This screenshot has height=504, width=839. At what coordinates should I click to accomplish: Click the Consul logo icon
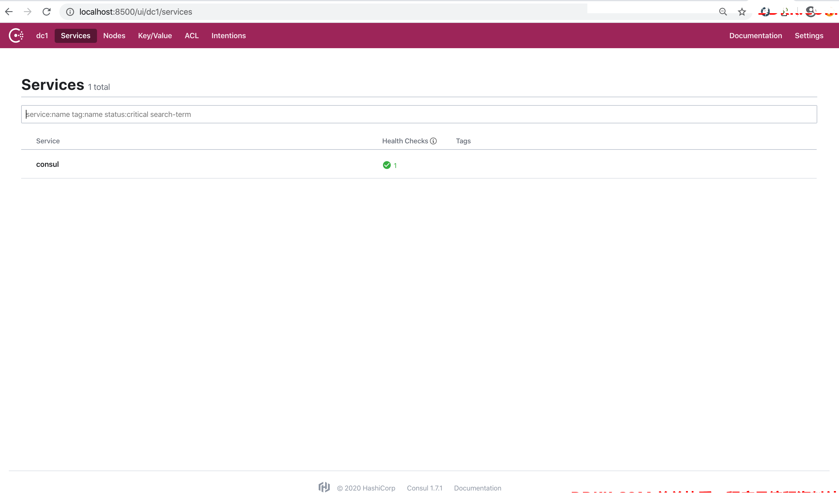click(16, 35)
